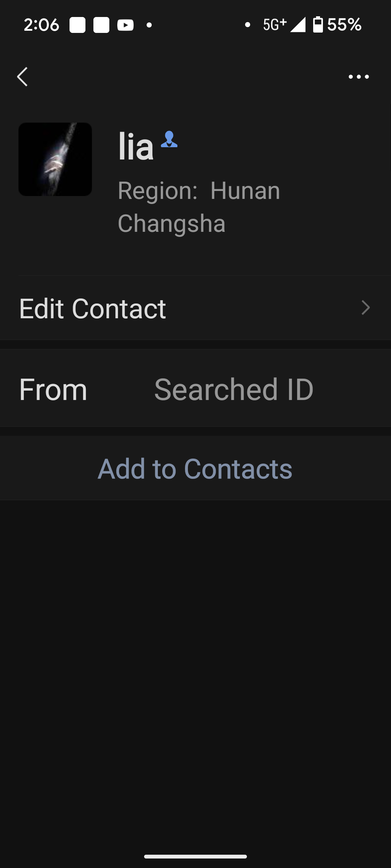Open the Edit Contact row

[x=195, y=308]
